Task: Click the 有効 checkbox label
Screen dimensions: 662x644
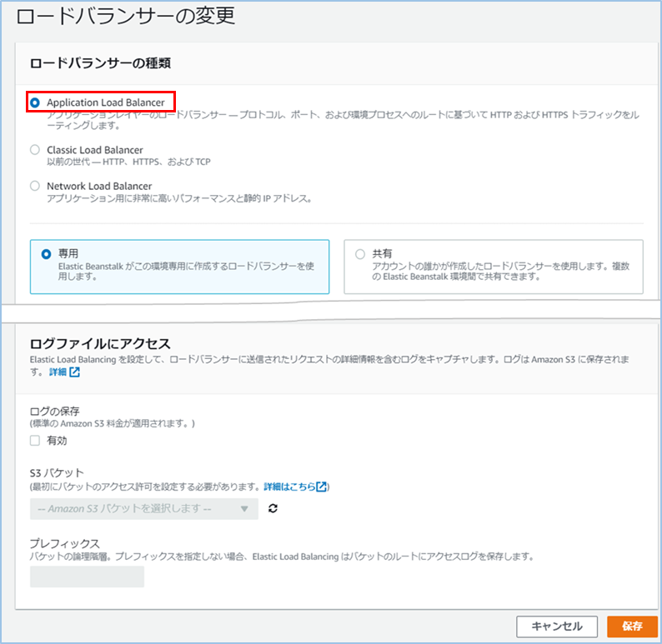Action: 57,441
